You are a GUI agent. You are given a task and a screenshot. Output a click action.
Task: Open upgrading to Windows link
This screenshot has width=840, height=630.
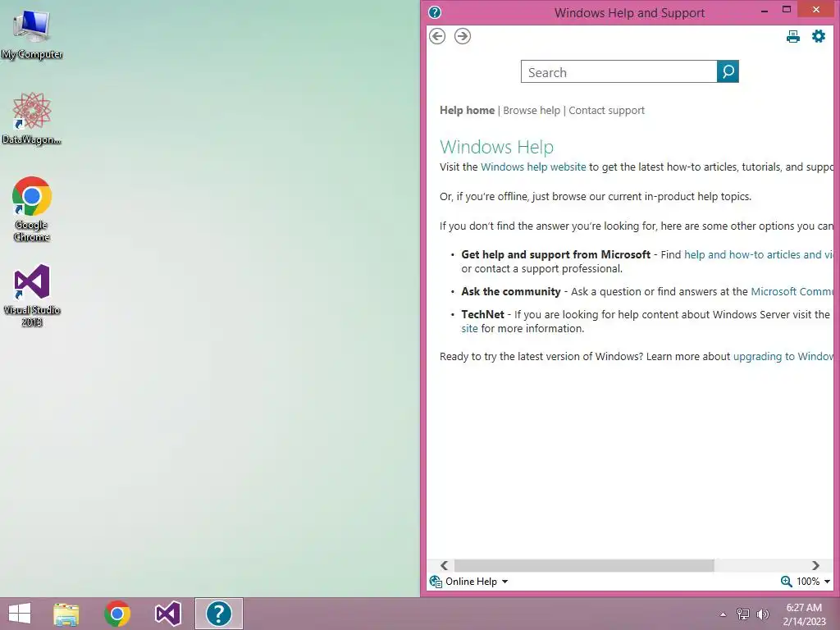tap(783, 356)
